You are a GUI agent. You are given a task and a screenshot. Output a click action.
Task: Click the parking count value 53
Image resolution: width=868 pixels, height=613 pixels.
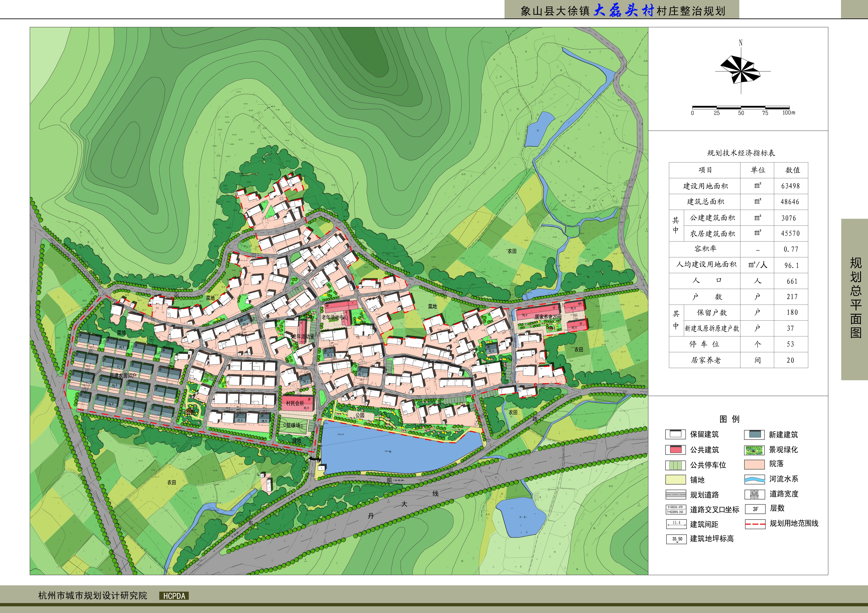tap(791, 344)
